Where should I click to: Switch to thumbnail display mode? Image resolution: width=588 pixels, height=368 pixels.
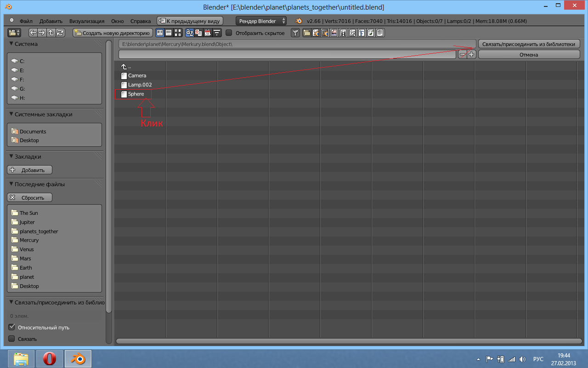click(x=178, y=33)
